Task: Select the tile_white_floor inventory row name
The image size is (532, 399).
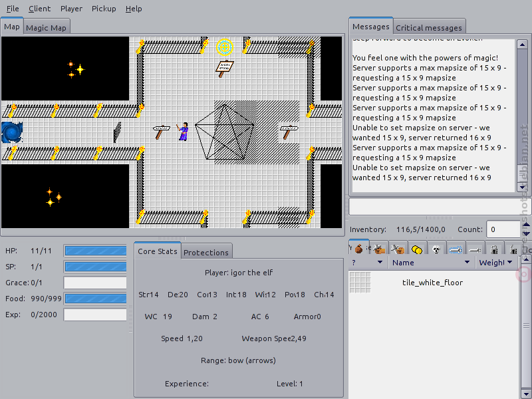Action: tap(432, 283)
